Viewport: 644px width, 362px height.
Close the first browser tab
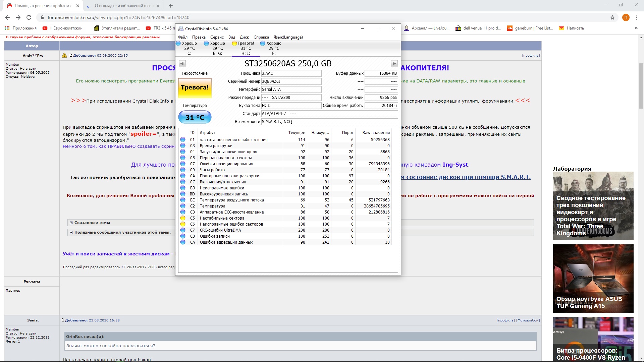[78, 6]
